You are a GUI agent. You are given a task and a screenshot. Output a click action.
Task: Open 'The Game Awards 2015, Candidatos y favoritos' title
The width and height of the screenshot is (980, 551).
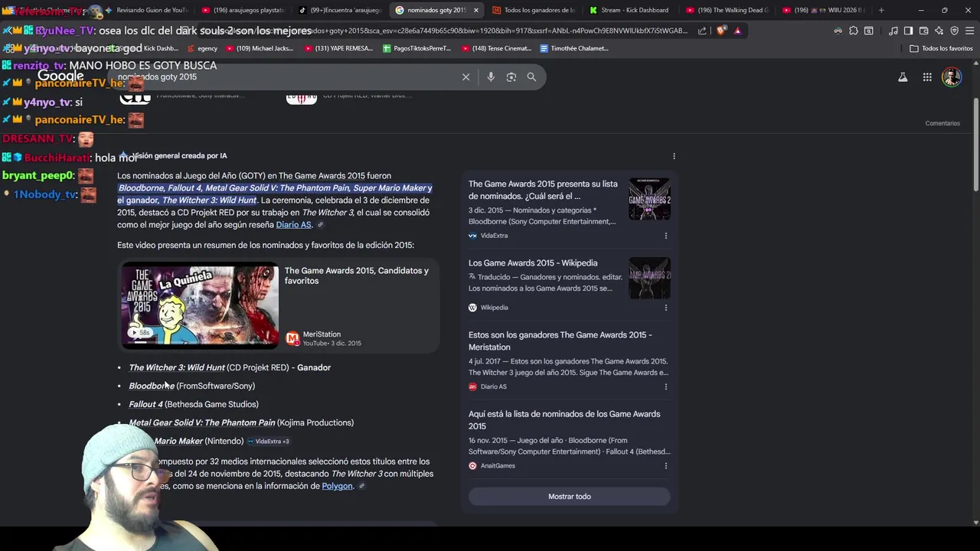[356, 275]
